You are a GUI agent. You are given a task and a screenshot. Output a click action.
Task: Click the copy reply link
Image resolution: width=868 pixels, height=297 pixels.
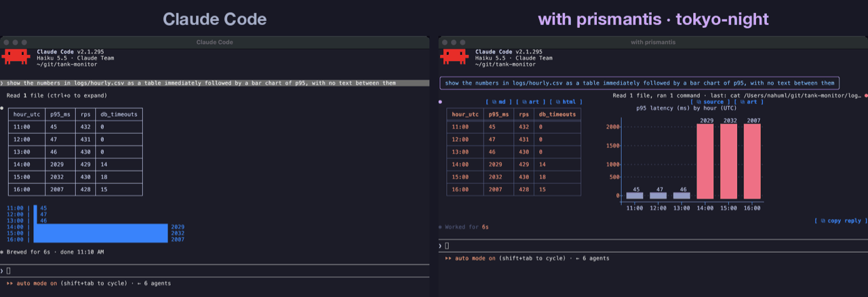[840, 221]
